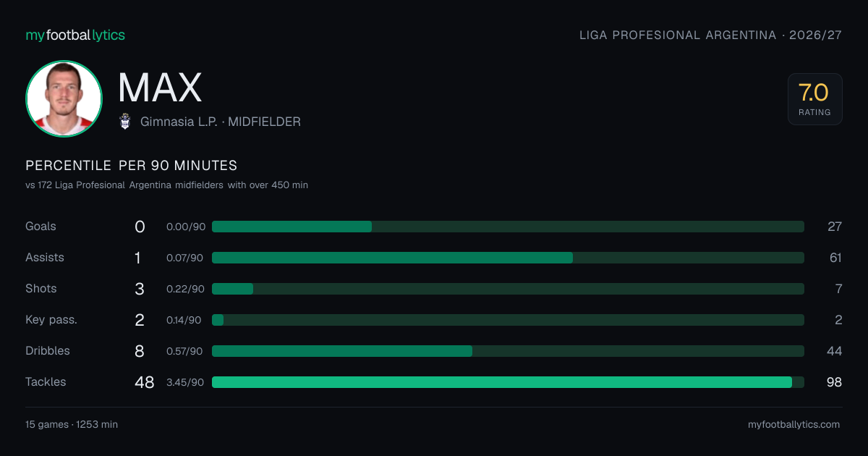This screenshot has width=868, height=456.
Task: Click the Tackles stat label
Action: pyautogui.click(x=46, y=381)
